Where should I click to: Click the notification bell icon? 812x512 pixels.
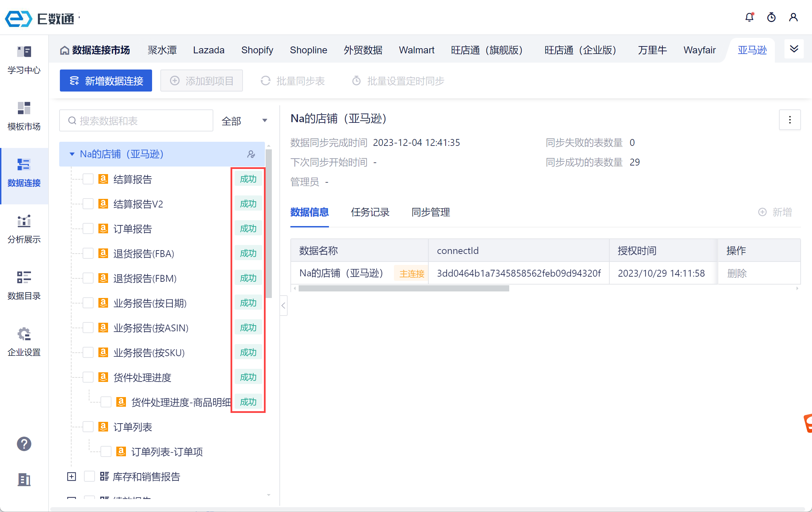[x=749, y=17]
